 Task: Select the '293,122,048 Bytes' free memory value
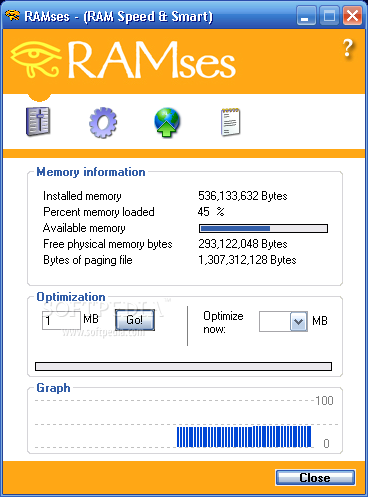tap(243, 244)
